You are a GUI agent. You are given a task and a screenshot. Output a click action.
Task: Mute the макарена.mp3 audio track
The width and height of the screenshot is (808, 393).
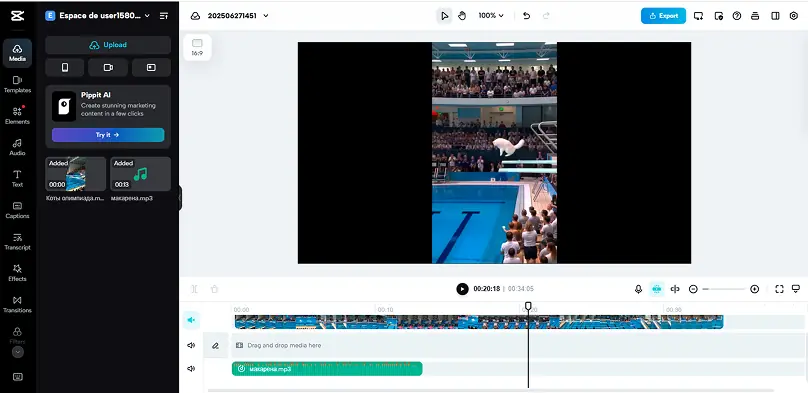click(x=191, y=369)
